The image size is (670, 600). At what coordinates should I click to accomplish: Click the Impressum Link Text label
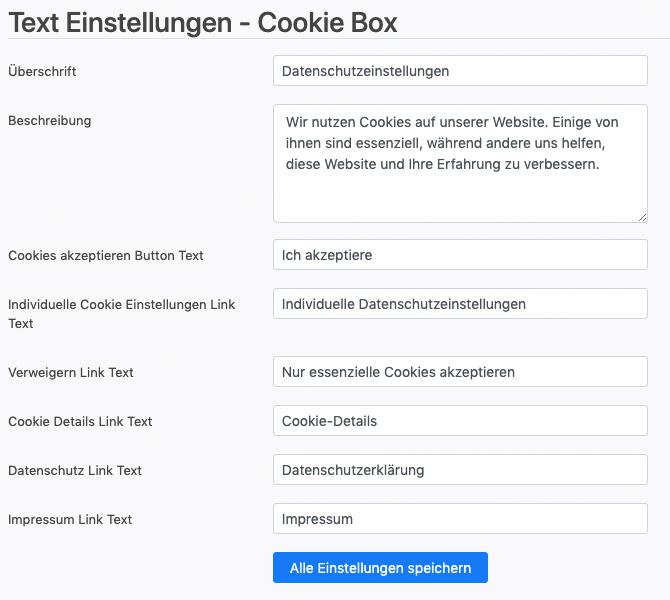70,519
